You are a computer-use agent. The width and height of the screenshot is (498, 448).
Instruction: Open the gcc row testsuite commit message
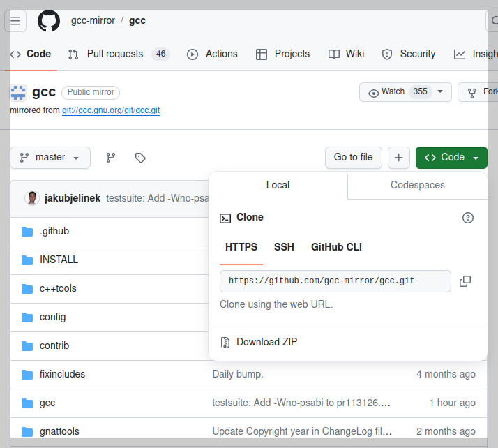301,403
